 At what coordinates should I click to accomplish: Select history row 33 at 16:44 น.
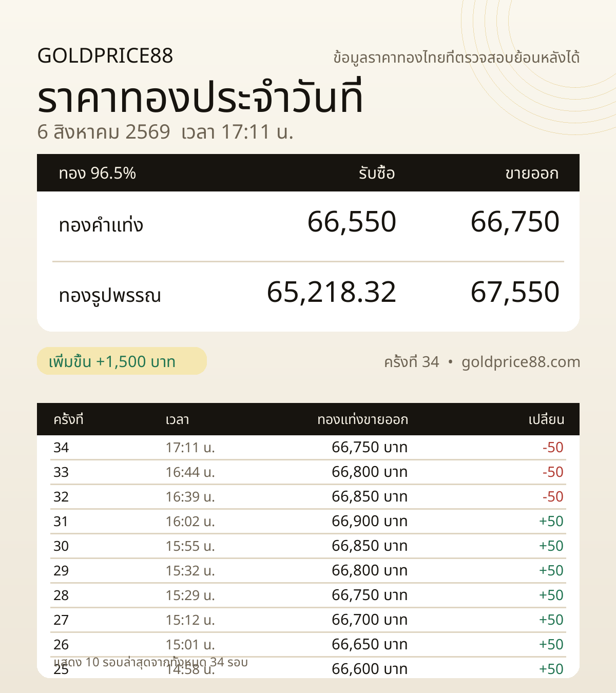point(308,472)
